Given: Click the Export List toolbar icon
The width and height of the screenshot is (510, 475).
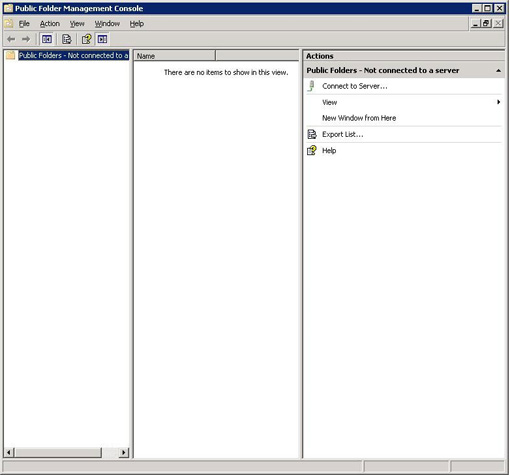Looking at the screenshot, I should [67, 39].
